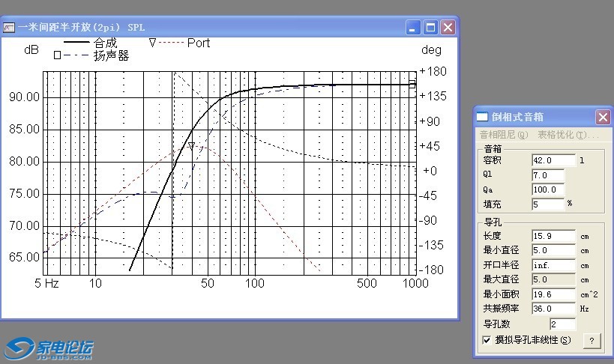Click the 共振频率 frequency field

[x=553, y=309]
